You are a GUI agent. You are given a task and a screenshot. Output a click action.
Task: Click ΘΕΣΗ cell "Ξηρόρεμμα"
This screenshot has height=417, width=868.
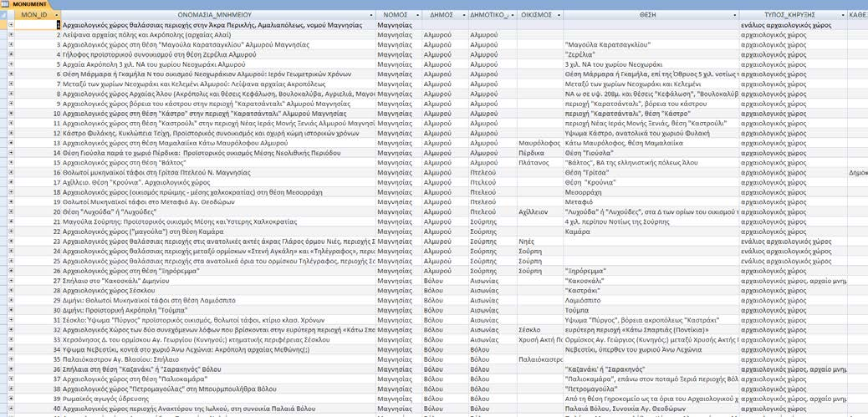coord(651,271)
